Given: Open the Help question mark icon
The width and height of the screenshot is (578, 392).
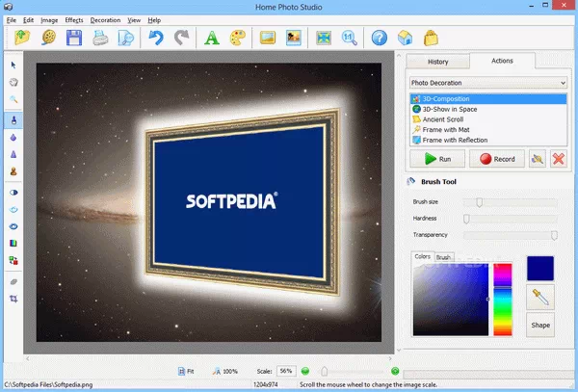Looking at the screenshot, I should coord(379,39).
